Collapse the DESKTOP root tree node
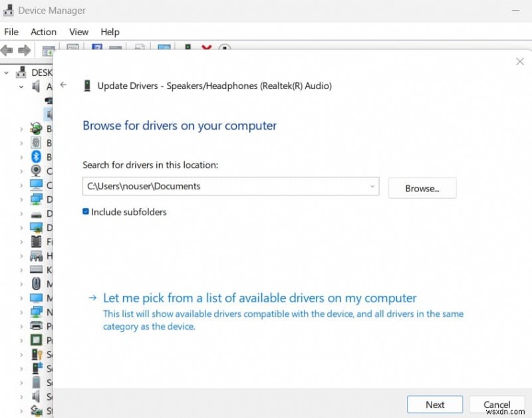 7,72
